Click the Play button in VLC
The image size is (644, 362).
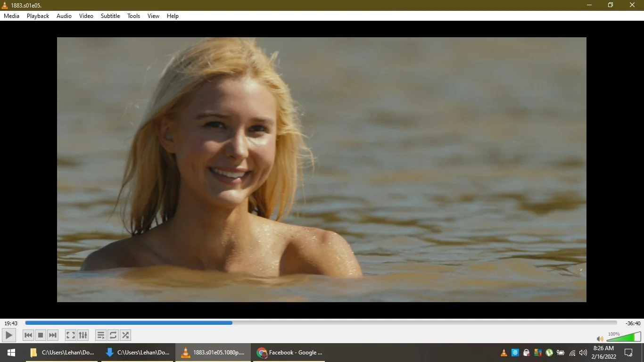tap(9, 335)
